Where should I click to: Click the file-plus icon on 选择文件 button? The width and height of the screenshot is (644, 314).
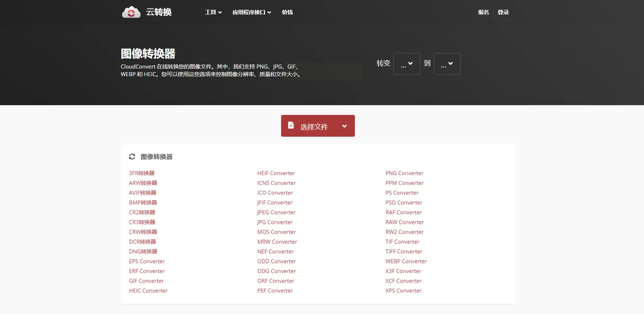291,126
